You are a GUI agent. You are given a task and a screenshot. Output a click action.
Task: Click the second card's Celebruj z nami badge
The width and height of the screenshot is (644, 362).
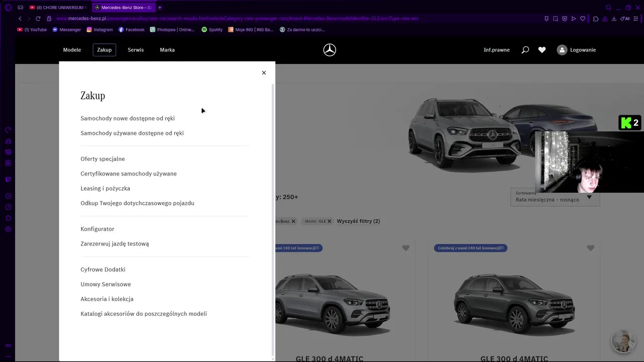pyautogui.click(x=470, y=248)
